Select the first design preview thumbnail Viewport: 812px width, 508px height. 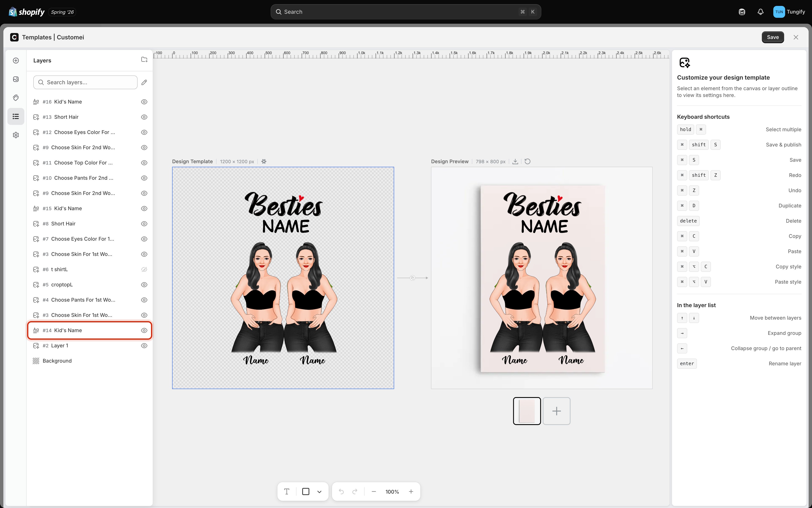[527, 411]
